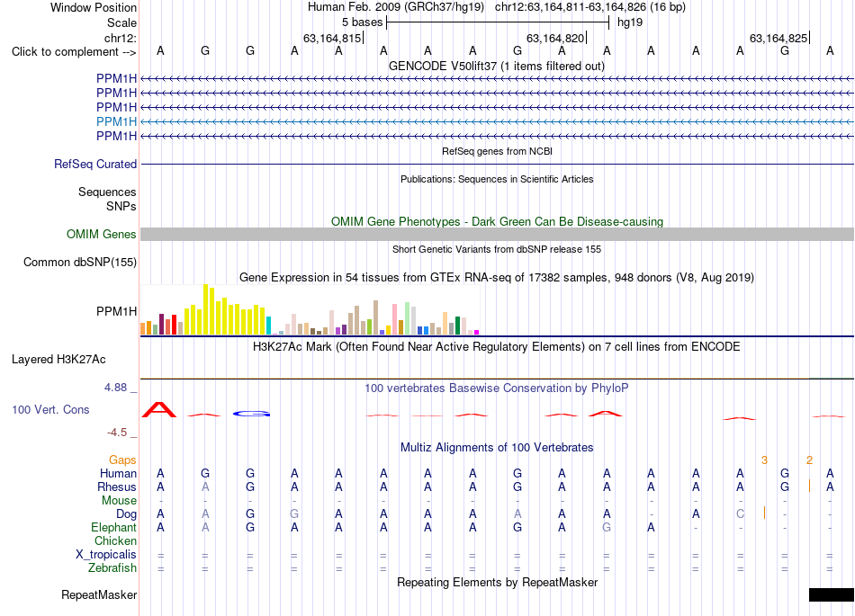Select the "Human" species label
Viewport: 855px width, 616px height.
(118, 473)
